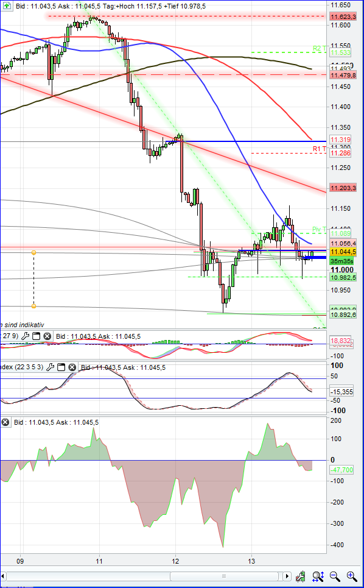The height and width of the screenshot is (588, 364).
Task: Click the -47,700 histogram value label
Action: (341, 470)
